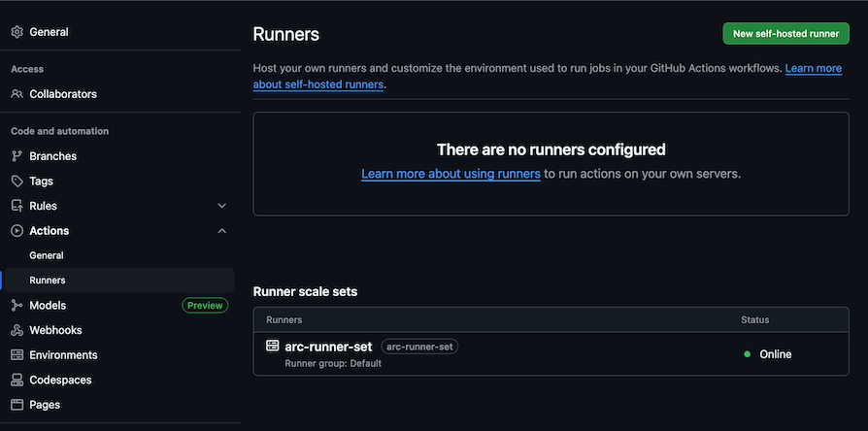868x431 pixels.
Task: Click the Actions play-circle icon
Action: (17, 231)
